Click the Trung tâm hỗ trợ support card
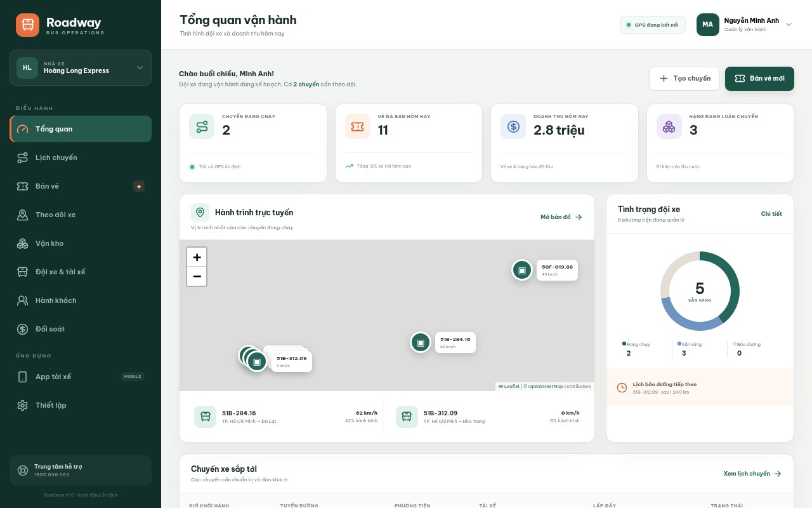The image size is (812, 508). pos(81,471)
